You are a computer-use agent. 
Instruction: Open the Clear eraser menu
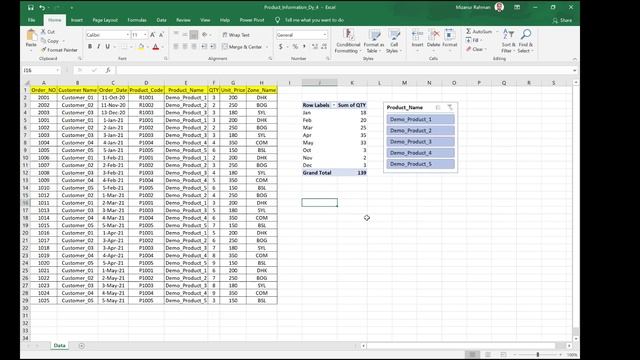[475, 49]
